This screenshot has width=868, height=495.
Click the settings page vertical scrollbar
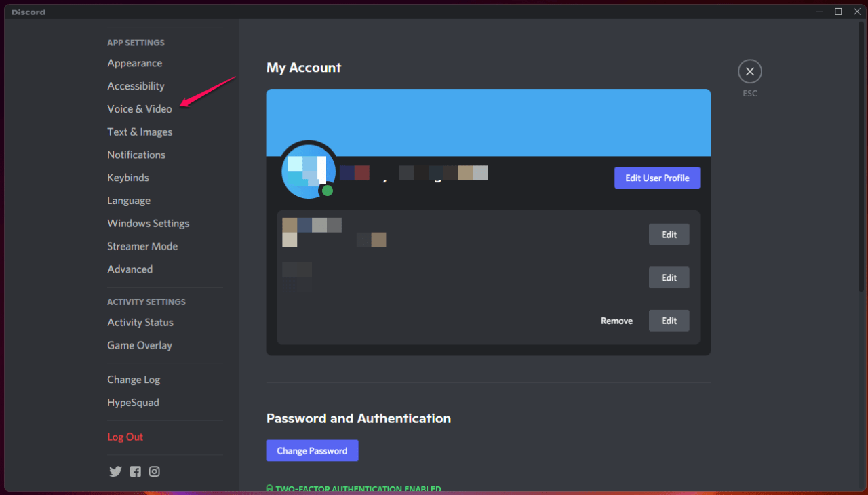[862, 157]
